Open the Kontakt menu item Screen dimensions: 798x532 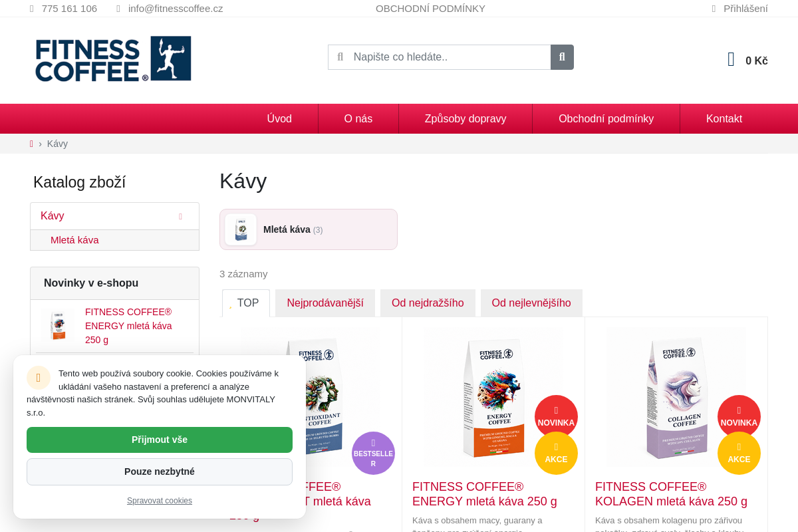click(724, 118)
